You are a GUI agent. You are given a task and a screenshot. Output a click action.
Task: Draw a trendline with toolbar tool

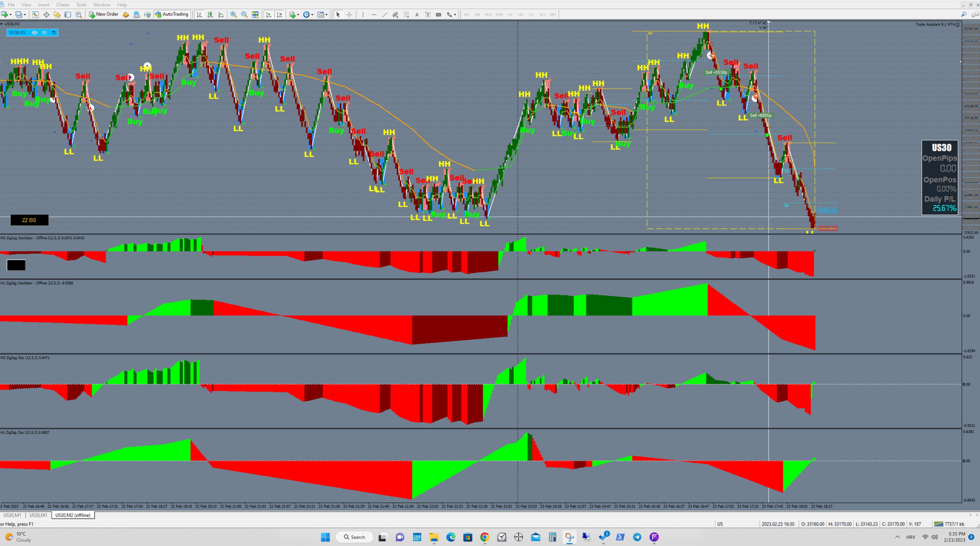tap(385, 14)
